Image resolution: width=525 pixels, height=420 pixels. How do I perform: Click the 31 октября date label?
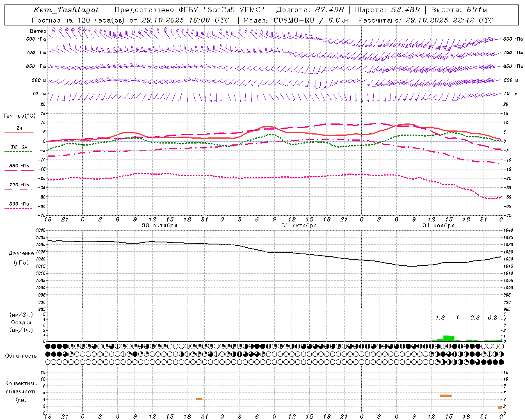(299, 226)
